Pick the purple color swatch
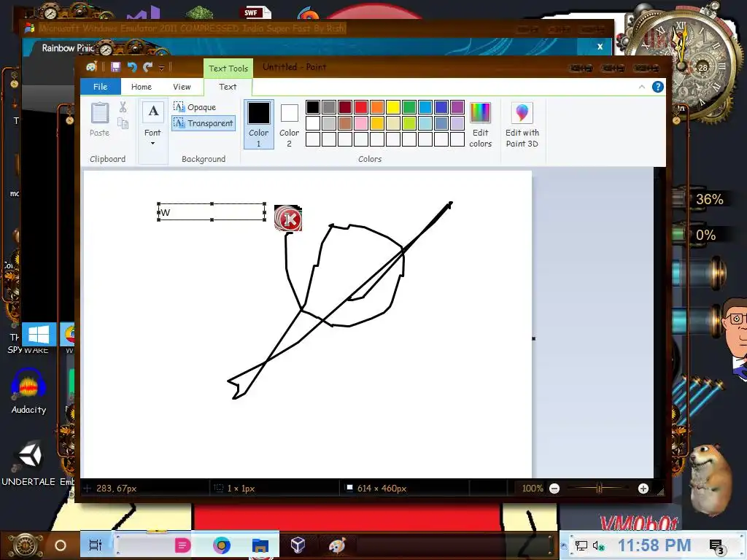This screenshot has height=560, width=747. click(x=457, y=107)
